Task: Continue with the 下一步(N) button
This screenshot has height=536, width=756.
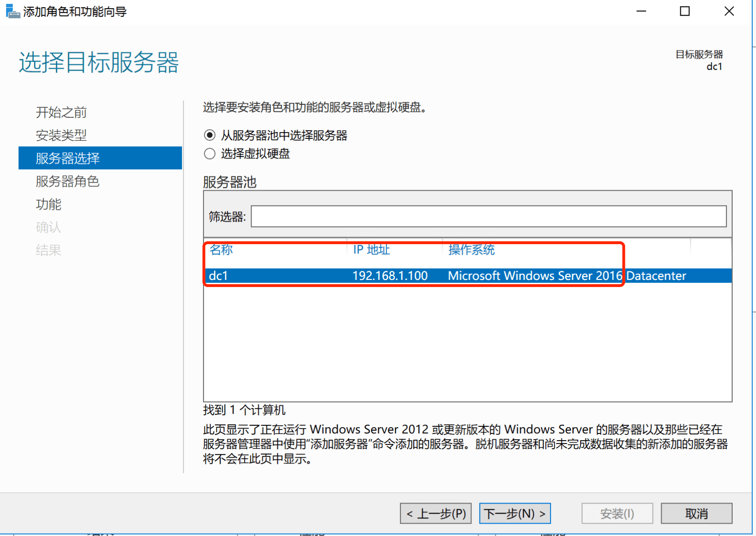Action: (x=515, y=514)
